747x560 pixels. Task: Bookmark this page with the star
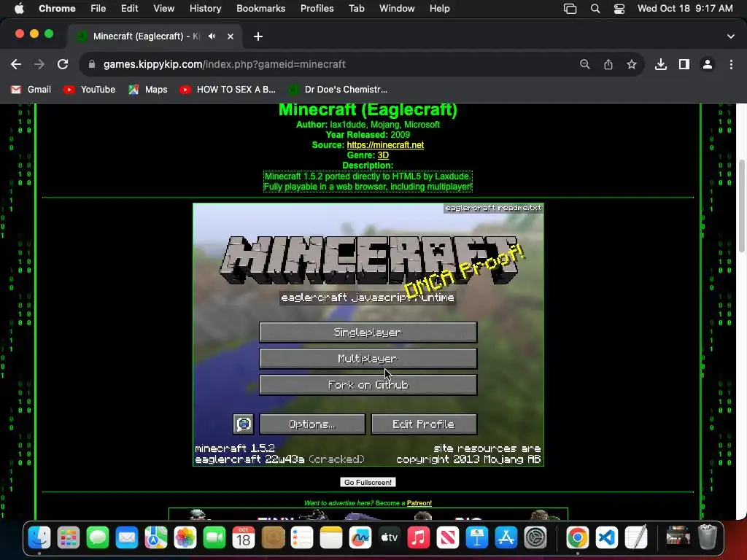(632, 64)
